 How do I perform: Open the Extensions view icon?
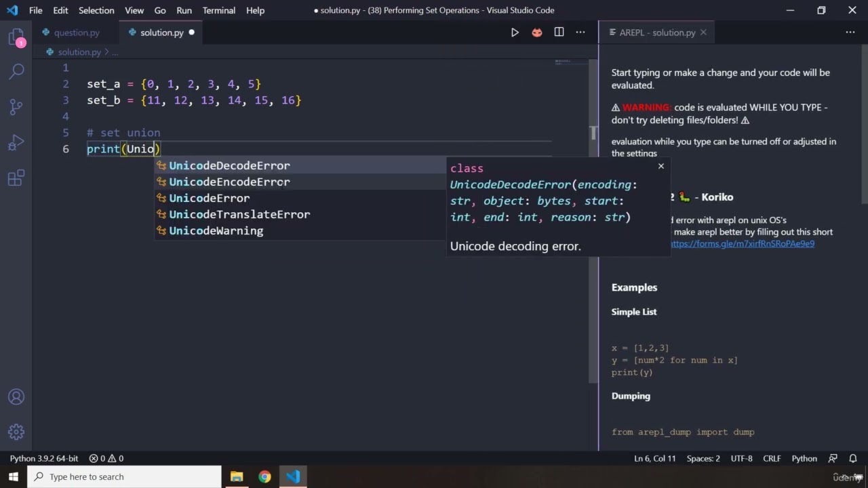16,178
